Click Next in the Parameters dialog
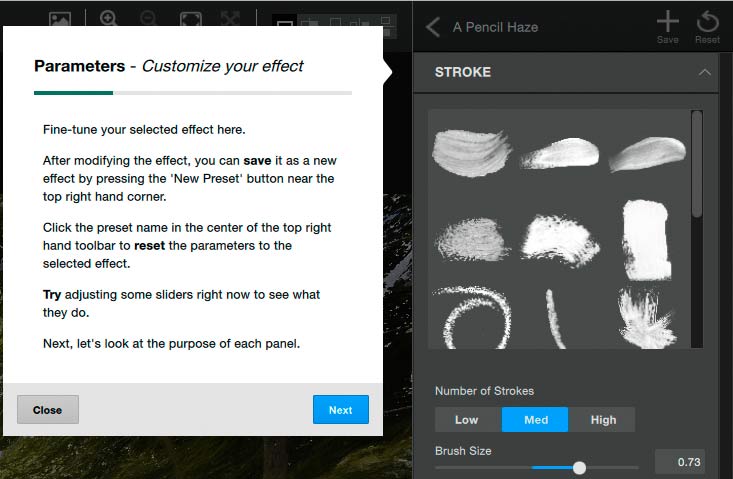 pos(341,410)
